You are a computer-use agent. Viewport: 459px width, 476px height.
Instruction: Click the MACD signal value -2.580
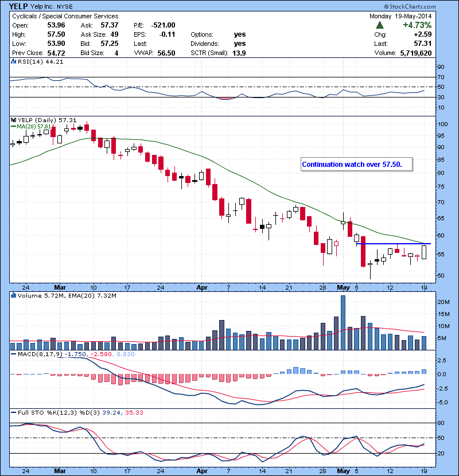(x=101, y=354)
